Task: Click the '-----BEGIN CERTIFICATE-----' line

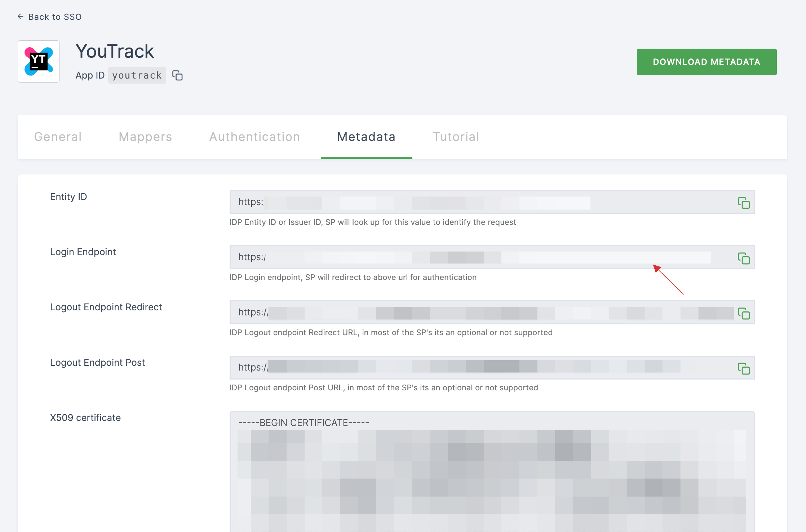Action: 304,422
